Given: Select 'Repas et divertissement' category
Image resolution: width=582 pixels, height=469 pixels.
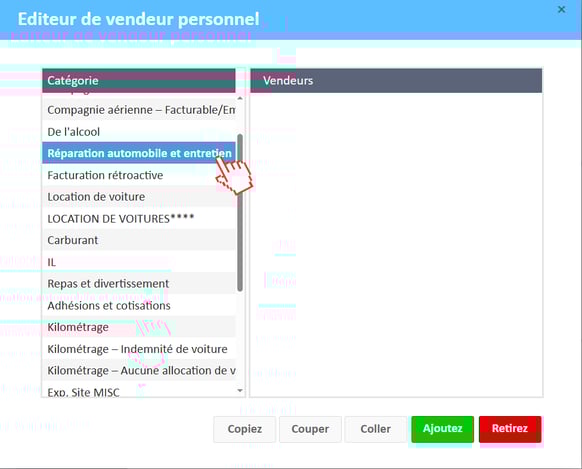Looking at the screenshot, I should click(x=139, y=283).
